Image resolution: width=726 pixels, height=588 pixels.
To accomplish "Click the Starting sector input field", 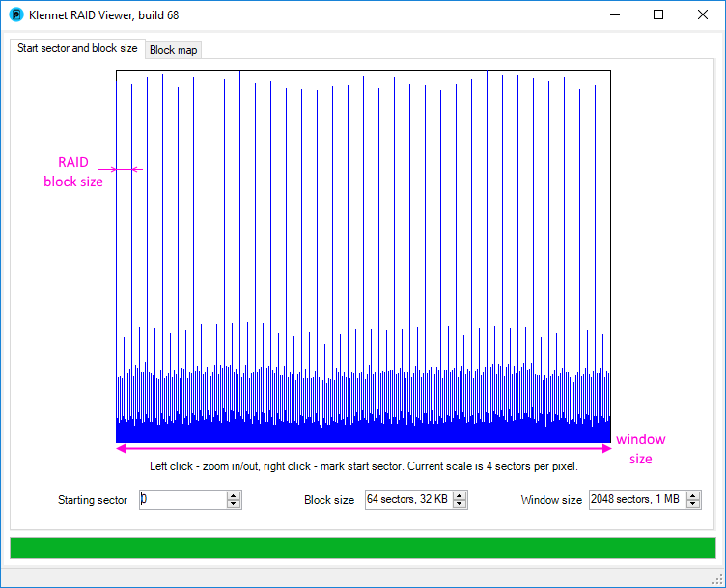I will point(183,499).
